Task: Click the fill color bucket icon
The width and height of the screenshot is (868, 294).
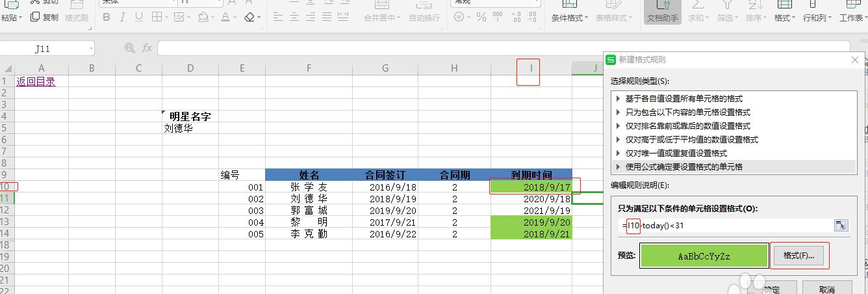Action: [202, 17]
